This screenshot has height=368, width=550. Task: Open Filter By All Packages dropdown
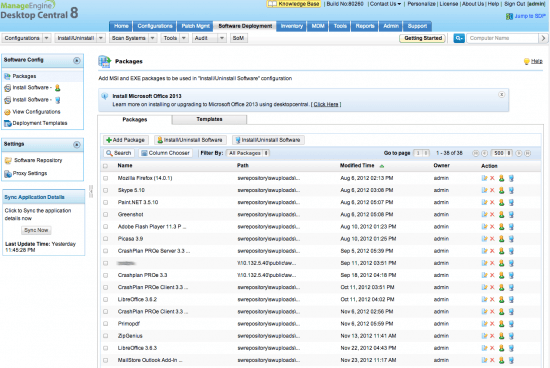(248, 153)
